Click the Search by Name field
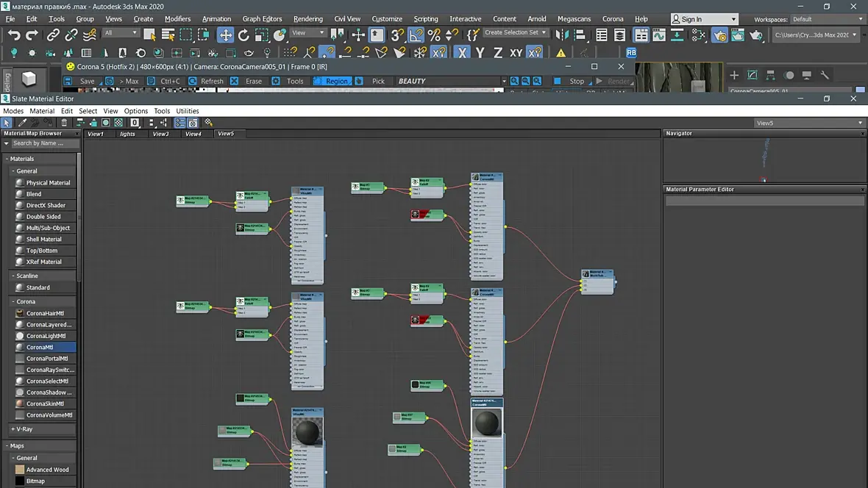The image size is (868, 488). tap(40, 143)
